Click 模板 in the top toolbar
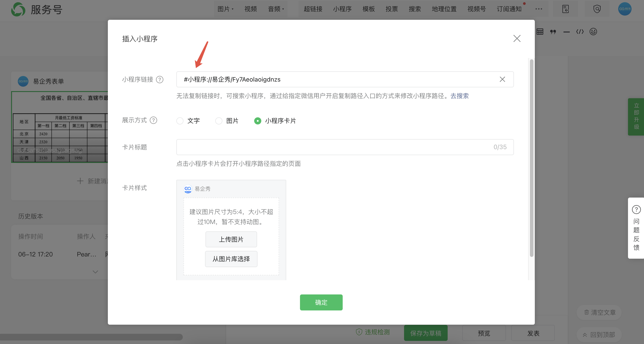Screen dimensions: 644x344 pos(368,9)
